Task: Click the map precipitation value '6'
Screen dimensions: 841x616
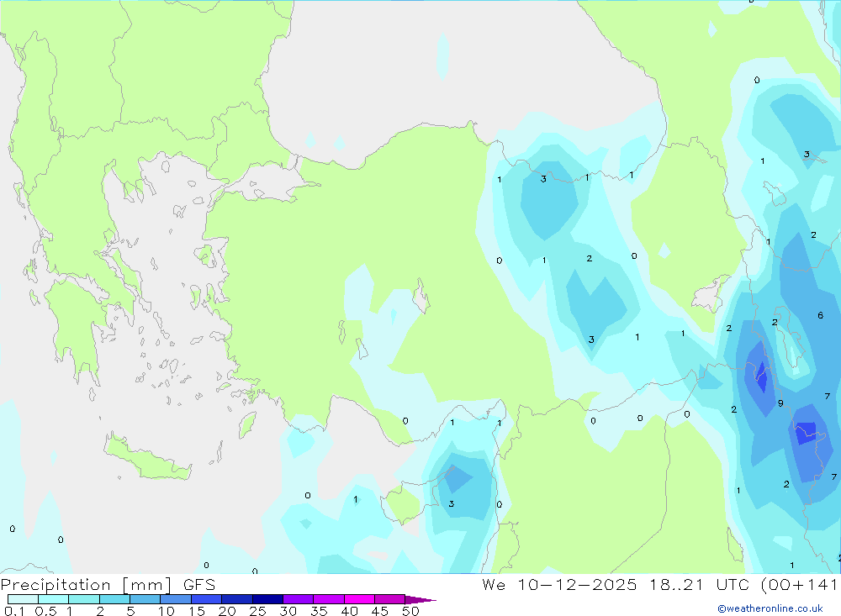Action: coord(820,315)
